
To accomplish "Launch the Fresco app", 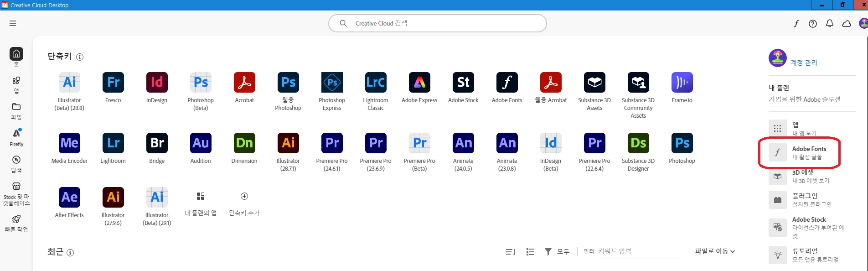I will click(113, 82).
